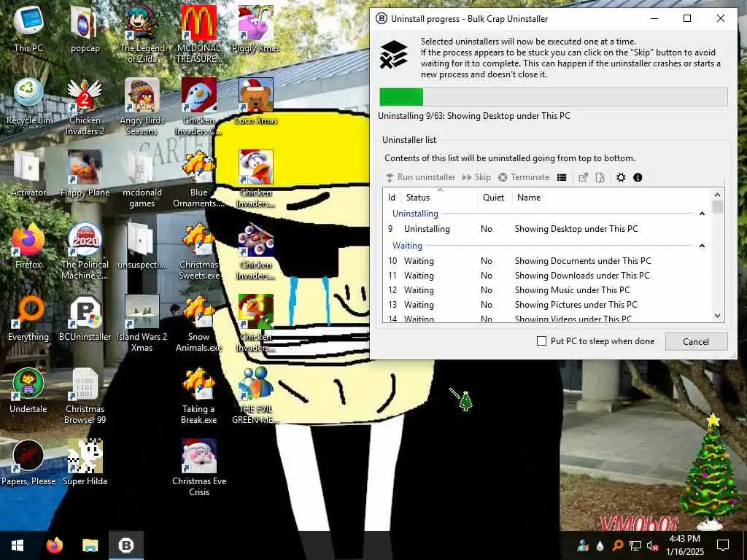Click the list view toolbar icon

click(x=562, y=178)
